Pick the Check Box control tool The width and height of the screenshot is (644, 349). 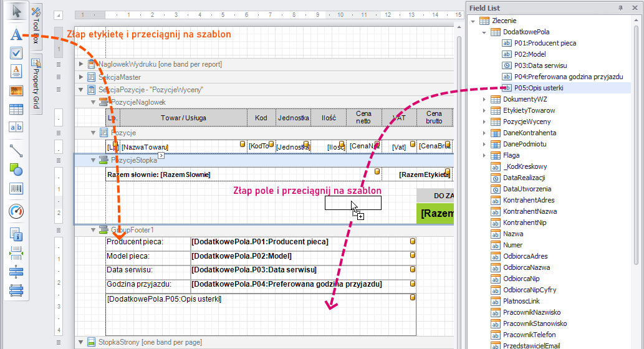(x=16, y=53)
